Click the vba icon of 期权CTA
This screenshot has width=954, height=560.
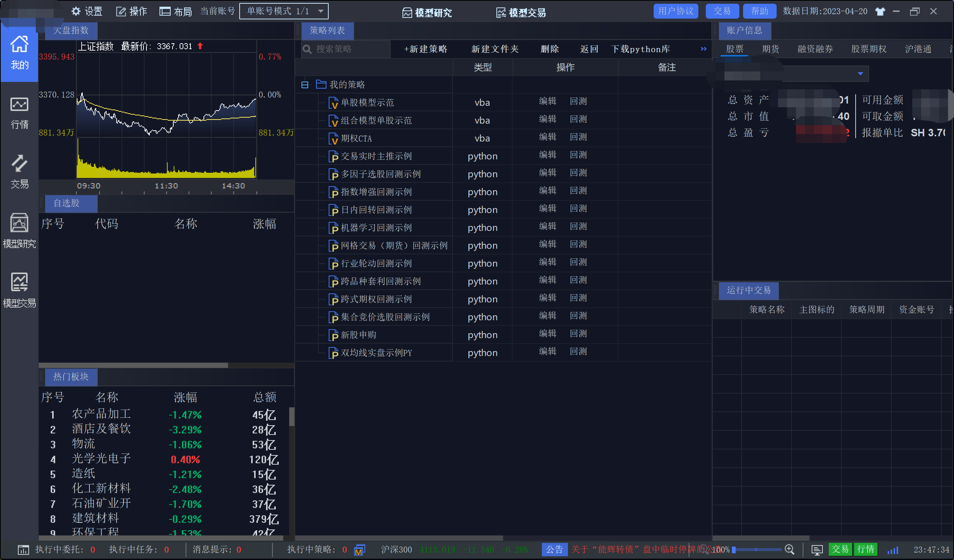pos(333,139)
